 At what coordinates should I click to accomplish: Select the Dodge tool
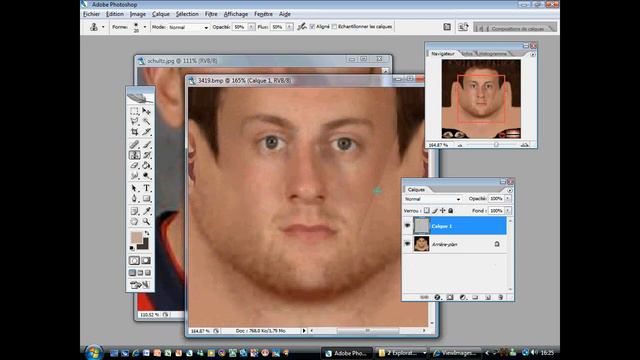[146, 176]
